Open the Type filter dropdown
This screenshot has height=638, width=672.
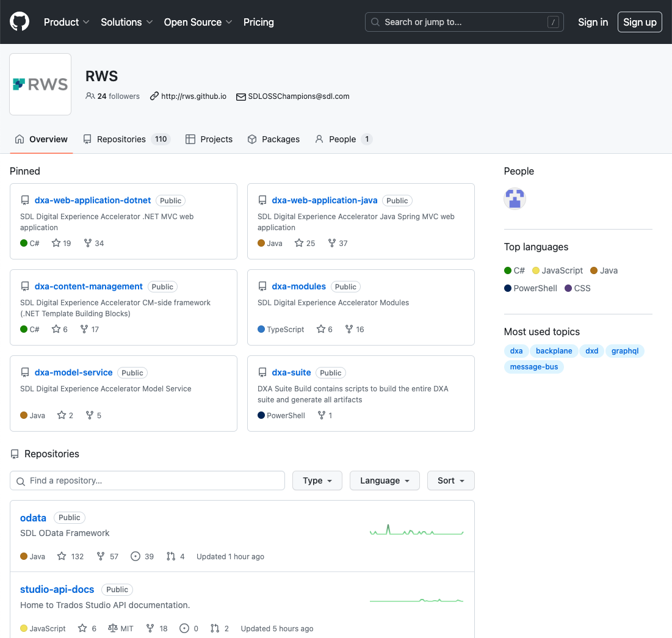317,480
